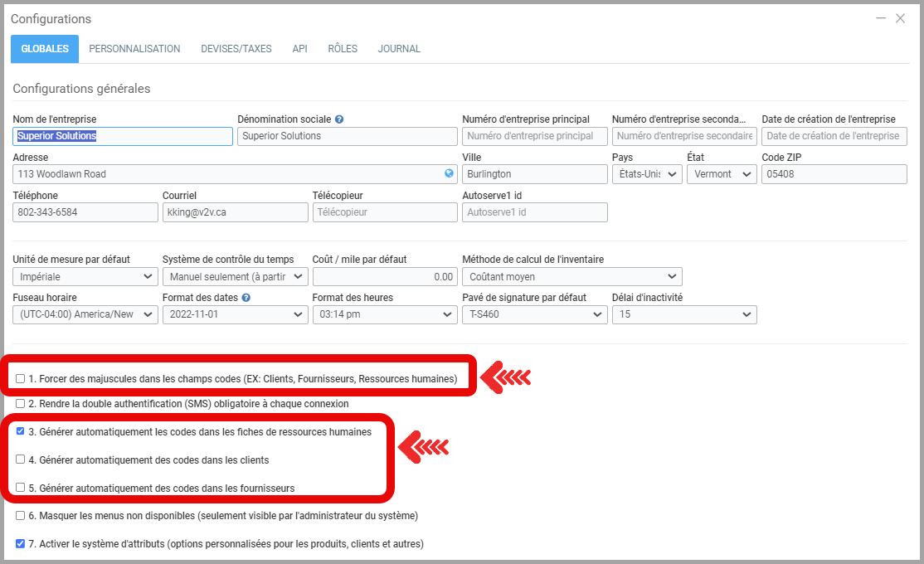Switch to the PERSONNALISATION tab
This screenshot has height=564, width=924.
pos(134,49)
